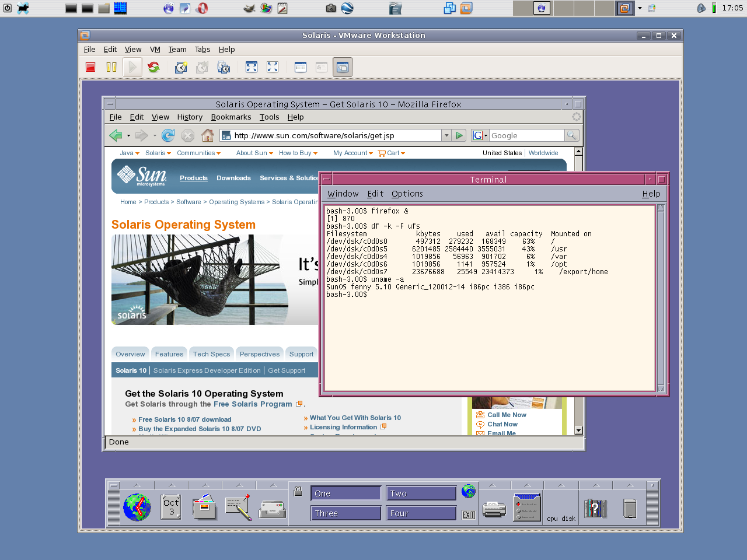Click the Terminal window vertical scrollbar
The height and width of the screenshot is (560, 747).
tap(661, 297)
